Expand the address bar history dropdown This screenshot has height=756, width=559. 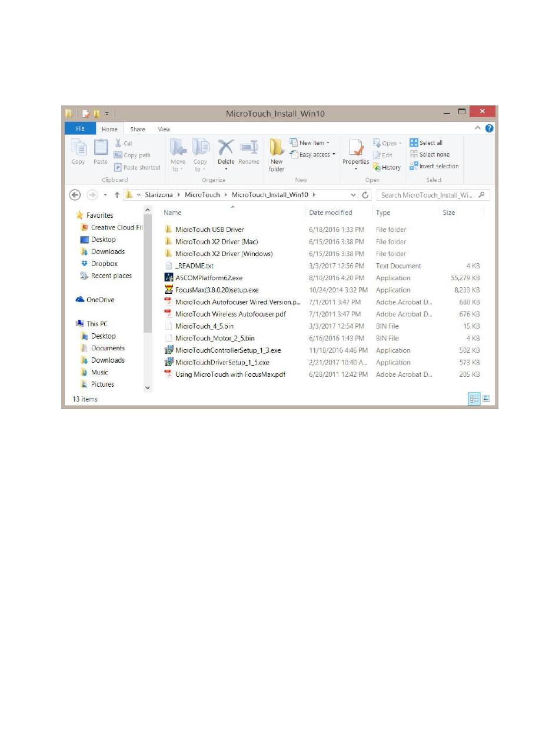353,195
